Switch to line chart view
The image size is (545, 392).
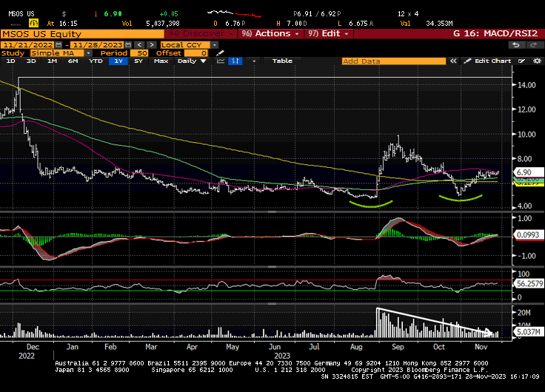point(221,61)
